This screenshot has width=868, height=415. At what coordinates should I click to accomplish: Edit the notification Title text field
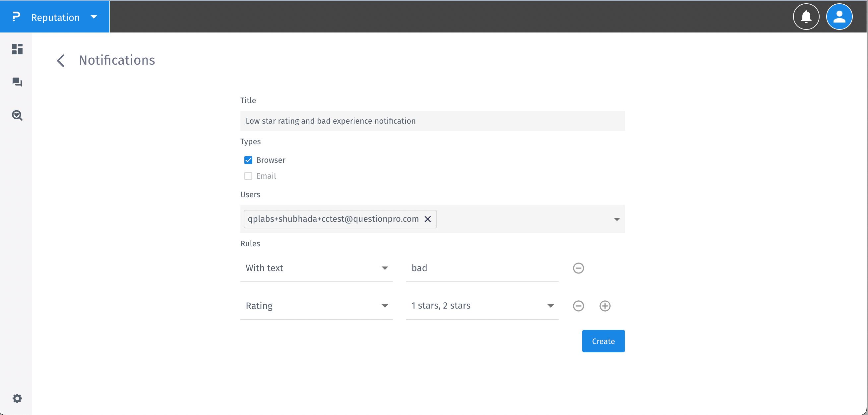coord(433,121)
